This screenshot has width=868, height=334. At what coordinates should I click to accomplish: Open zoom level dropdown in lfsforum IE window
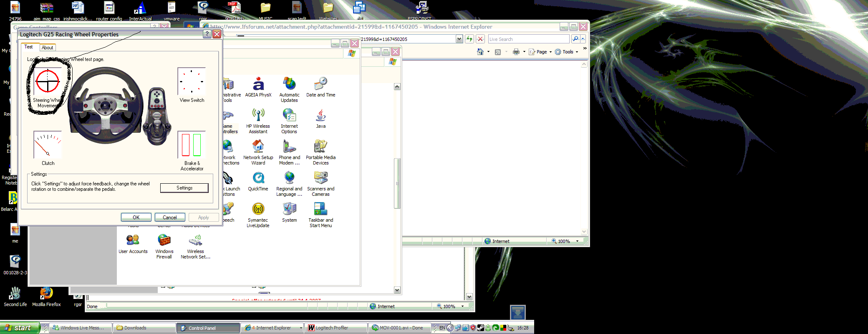coord(577,241)
